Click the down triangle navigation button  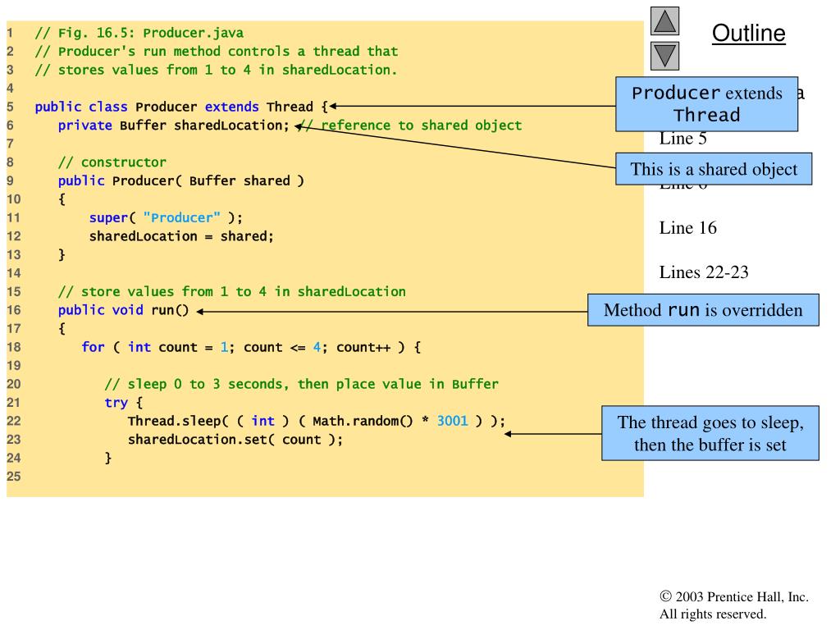click(664, 56)
